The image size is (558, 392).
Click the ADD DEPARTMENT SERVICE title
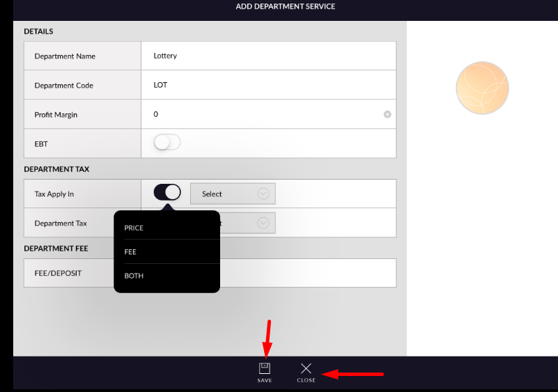point(286,7)
